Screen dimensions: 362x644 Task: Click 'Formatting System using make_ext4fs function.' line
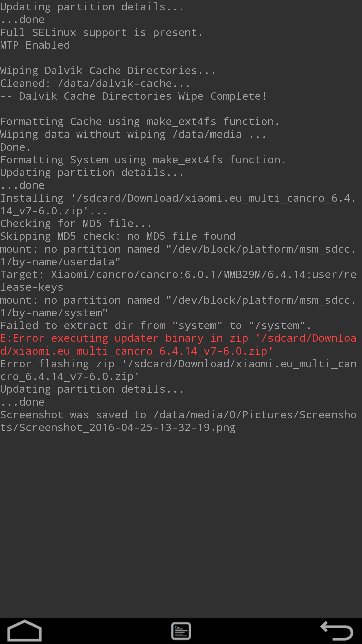click(143, 160)
